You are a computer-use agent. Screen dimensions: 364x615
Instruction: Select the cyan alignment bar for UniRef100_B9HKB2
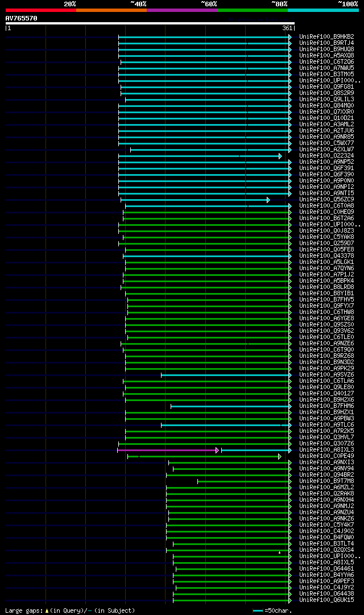coord(205,37)
